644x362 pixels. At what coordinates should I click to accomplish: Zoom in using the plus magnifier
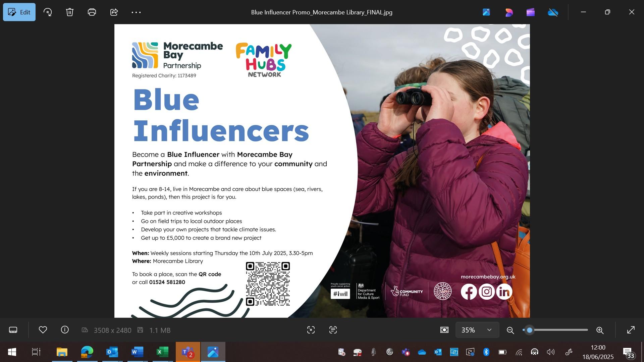click(600, 330)
